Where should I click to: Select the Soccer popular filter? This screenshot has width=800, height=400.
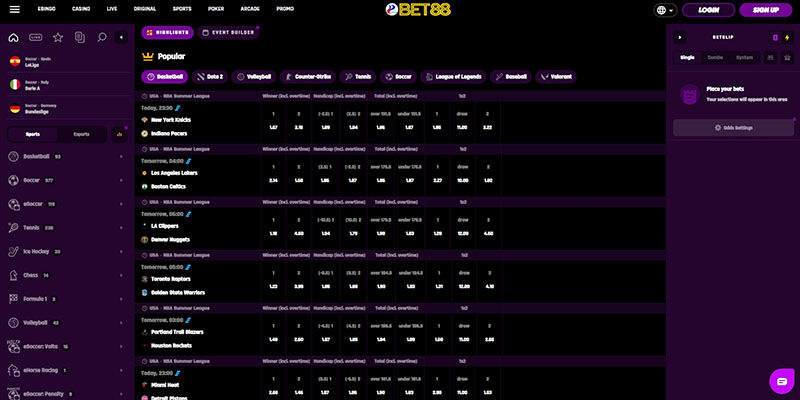coord(398,77)
